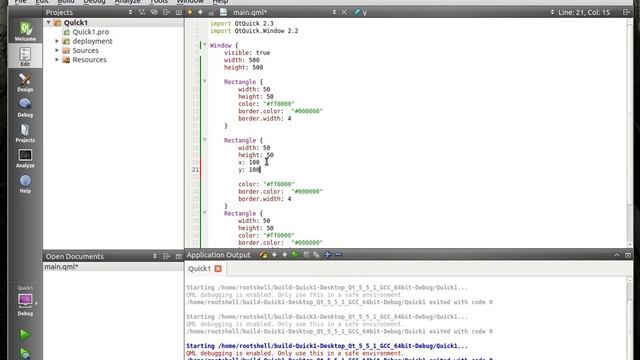Switch to Edit mode

pos(25,56)
